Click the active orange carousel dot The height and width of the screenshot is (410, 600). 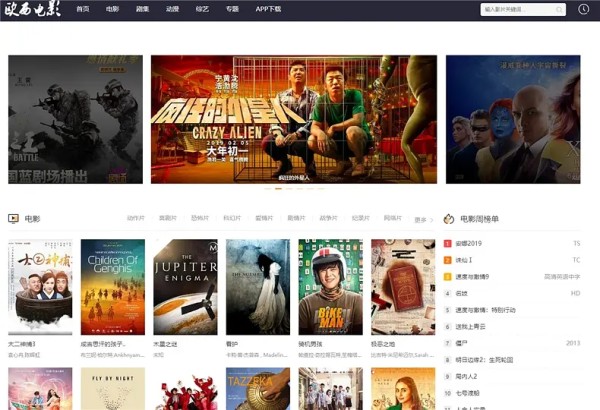[x=279, y=188]
